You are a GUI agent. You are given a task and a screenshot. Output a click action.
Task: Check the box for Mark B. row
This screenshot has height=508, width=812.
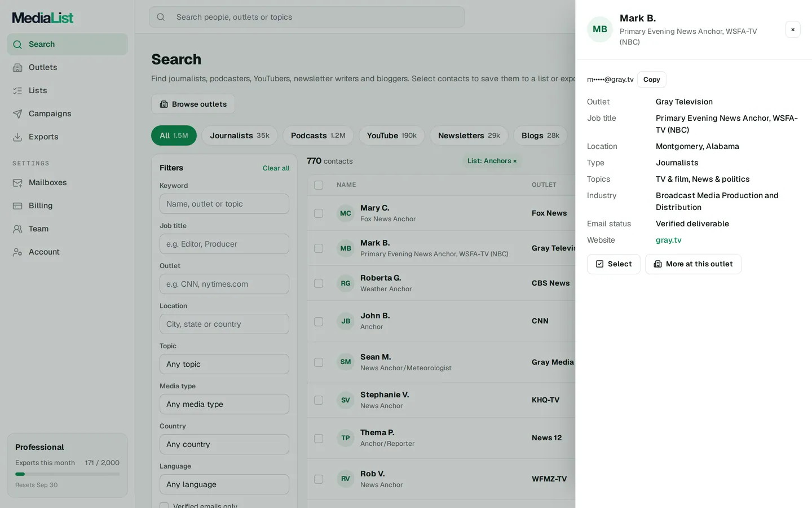tap(319, 248)
